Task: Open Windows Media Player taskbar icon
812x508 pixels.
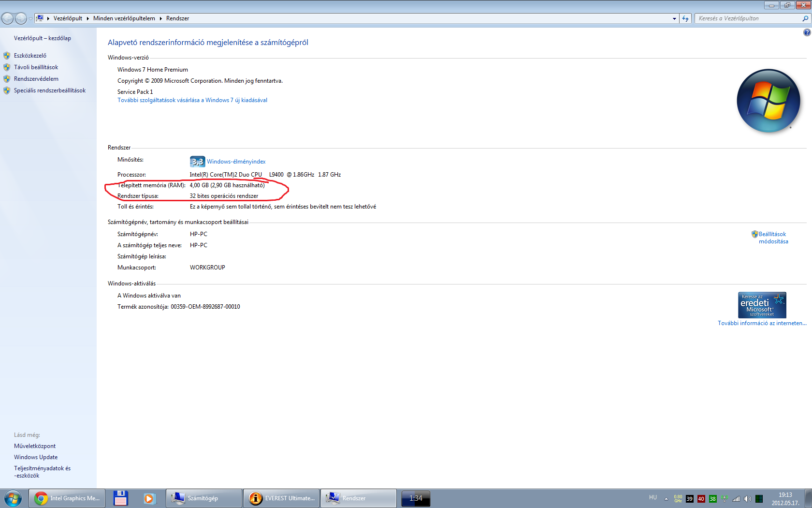Action: pyautogui.click(x=149, y=498)
